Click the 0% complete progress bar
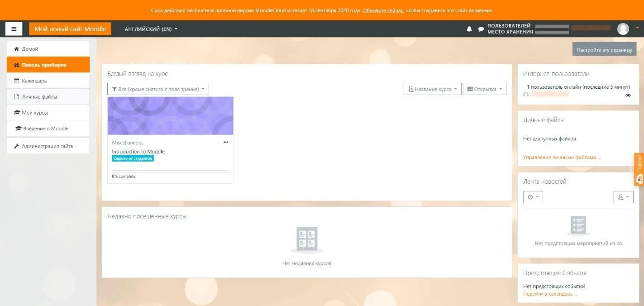Image resolution: width=644 pixels, height=306 pixels. click(x=170, y=172)
